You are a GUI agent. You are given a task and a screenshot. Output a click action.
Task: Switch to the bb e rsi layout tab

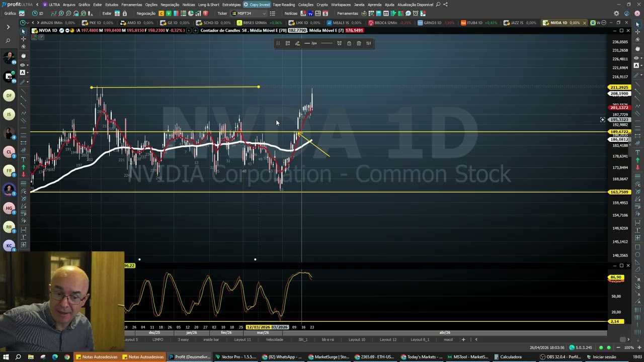coord(328,339)
